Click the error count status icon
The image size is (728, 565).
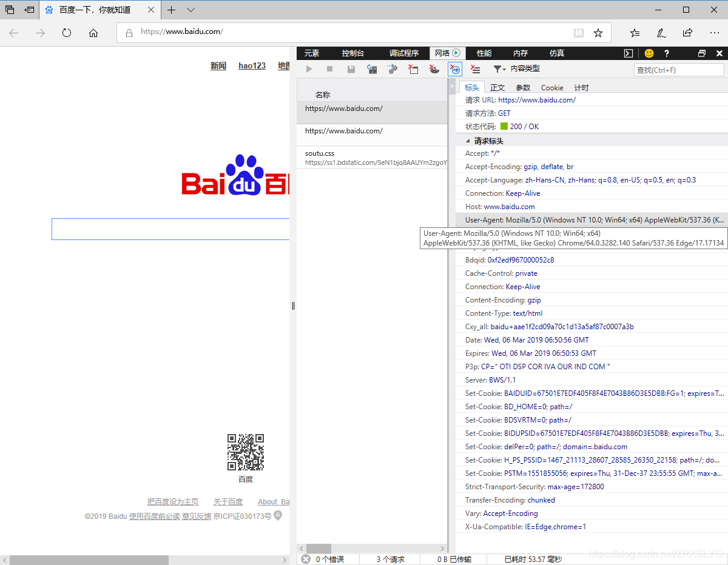tap(306, 559)
